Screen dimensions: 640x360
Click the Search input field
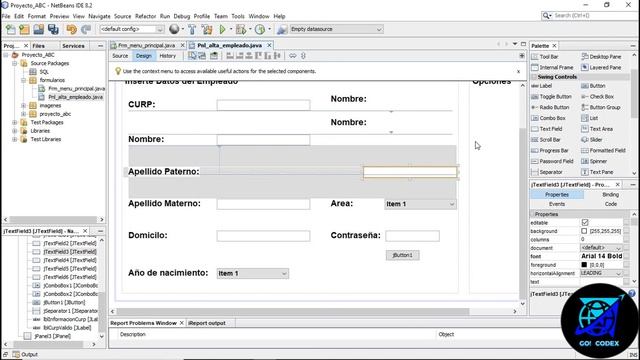tap(592, 16)
